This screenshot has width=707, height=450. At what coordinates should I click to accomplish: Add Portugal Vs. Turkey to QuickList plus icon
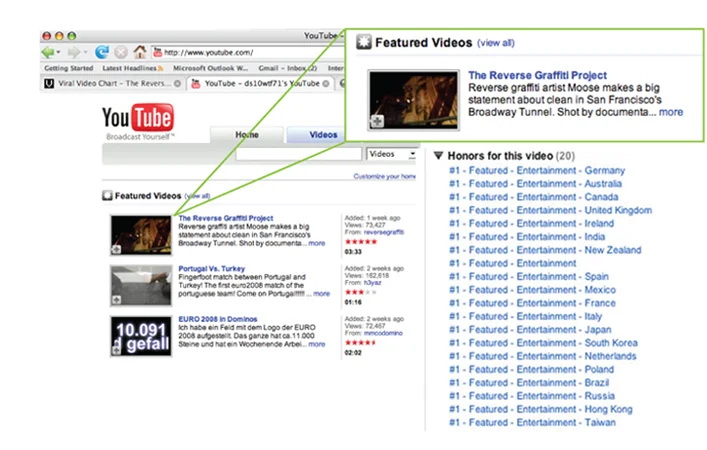(x=116, y=300)
